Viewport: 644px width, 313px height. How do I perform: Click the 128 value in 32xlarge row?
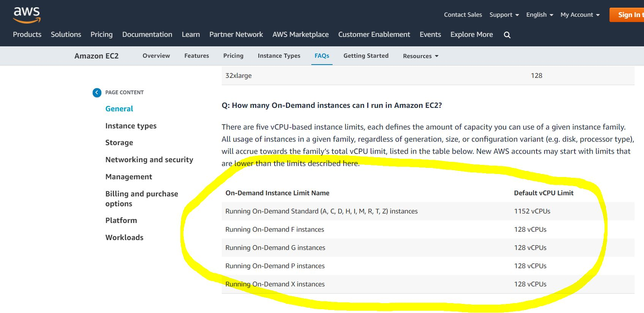coord(537,75)
